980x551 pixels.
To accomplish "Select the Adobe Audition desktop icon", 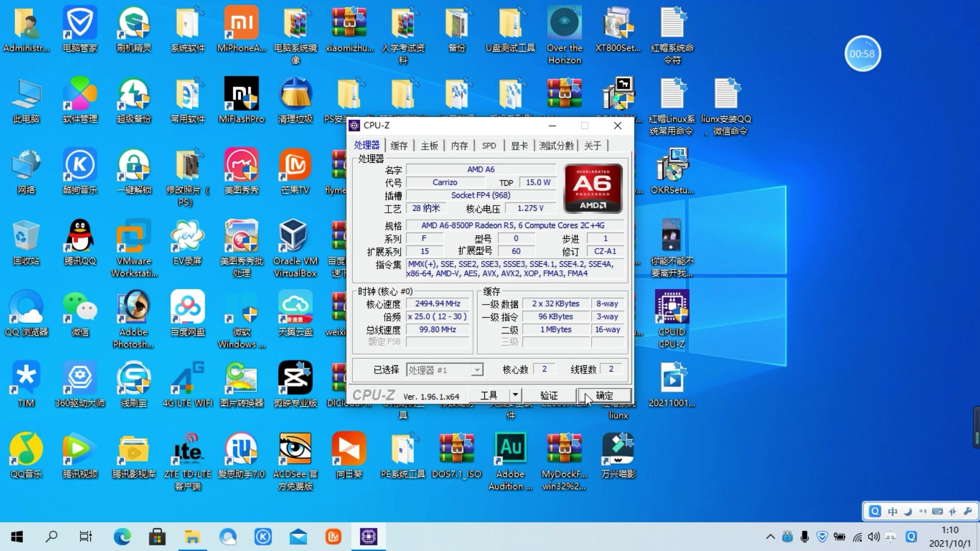I will click(510, 462).
